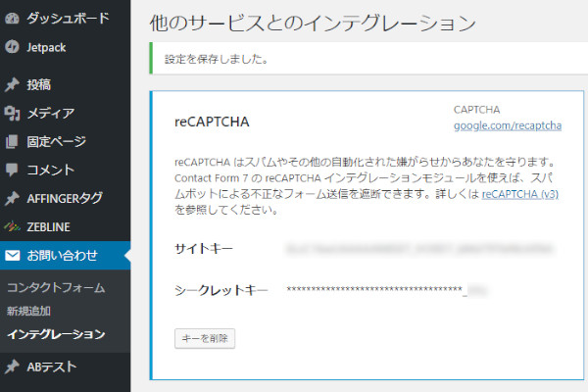Click the masked シークレットキー value
Screen dimensions: 588x392
(386, 290)
